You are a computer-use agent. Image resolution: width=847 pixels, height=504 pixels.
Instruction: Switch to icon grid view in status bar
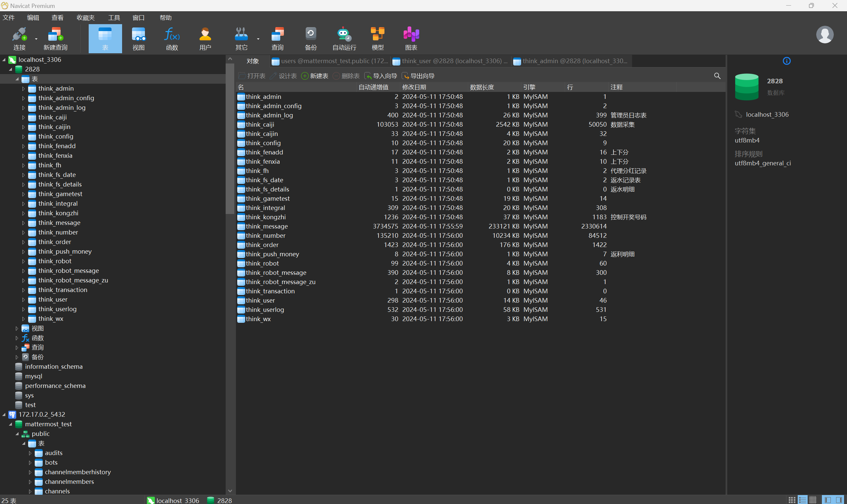click(x=792, y=500)
